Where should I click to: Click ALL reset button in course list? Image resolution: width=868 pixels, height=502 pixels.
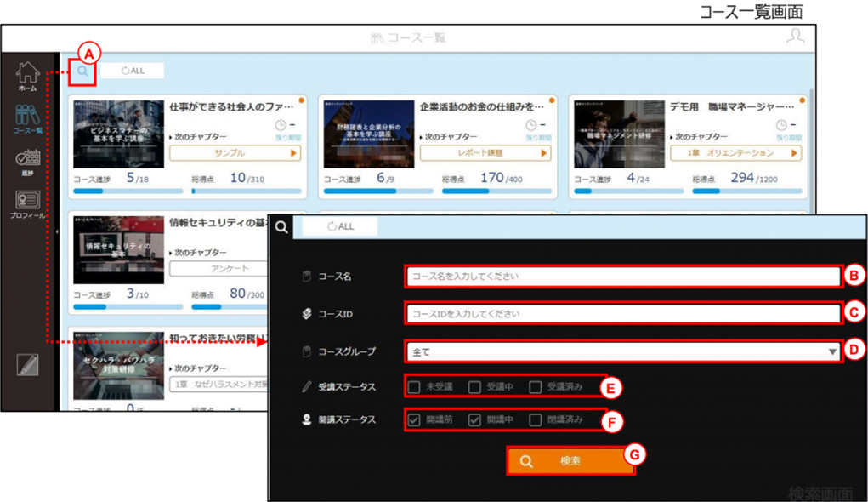click(133, 71)
